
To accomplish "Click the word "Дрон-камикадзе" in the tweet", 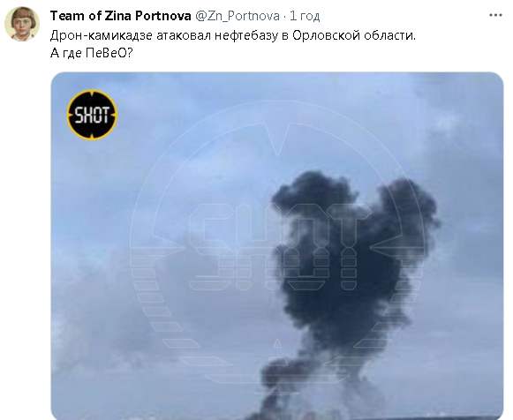I will 101,35.
